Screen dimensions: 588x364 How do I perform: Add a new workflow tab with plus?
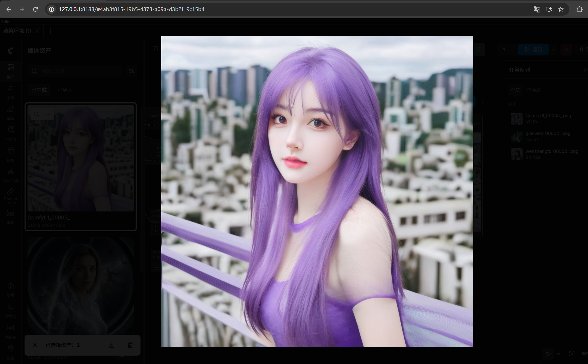coord(51,31)
